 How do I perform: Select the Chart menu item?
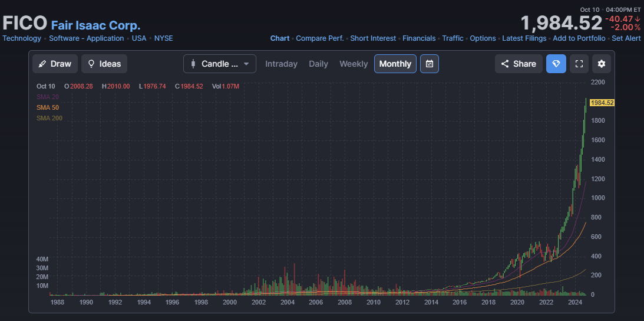[280, 38]
